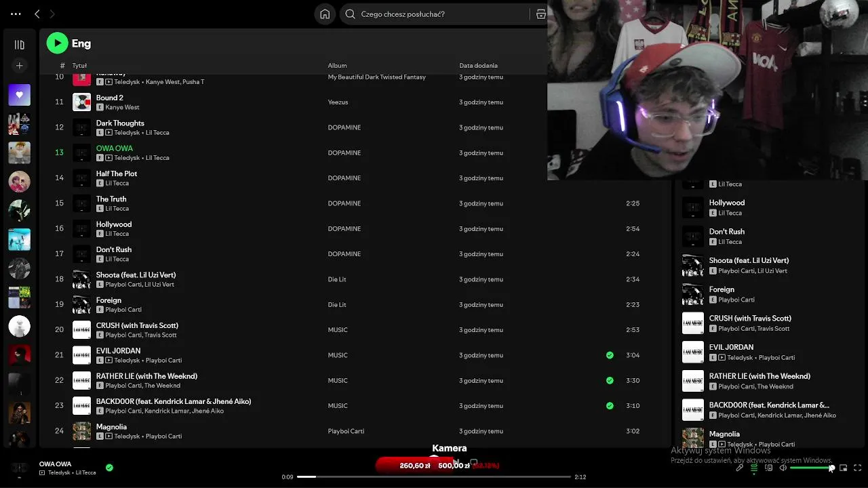
Task: Open lyrics with the microphone icon
Action: coord(740,468)
